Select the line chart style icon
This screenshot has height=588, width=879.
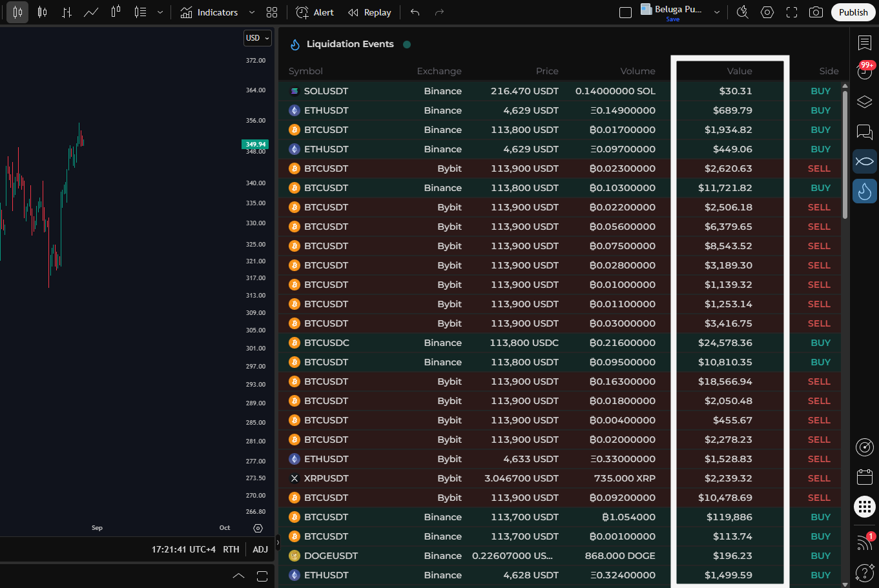pos(91,12)
